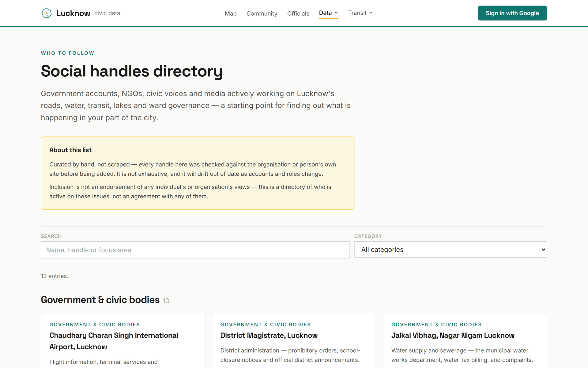Screen dimensions: 588x368
Task: Expand the Data dropdown menu
Action: [x=328, y=13]
